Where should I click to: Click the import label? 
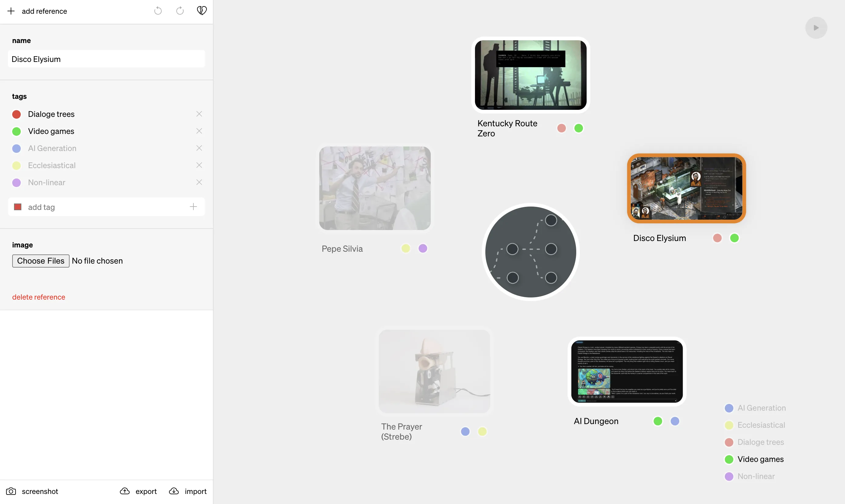pyautogui.click(x=196, y=491)
